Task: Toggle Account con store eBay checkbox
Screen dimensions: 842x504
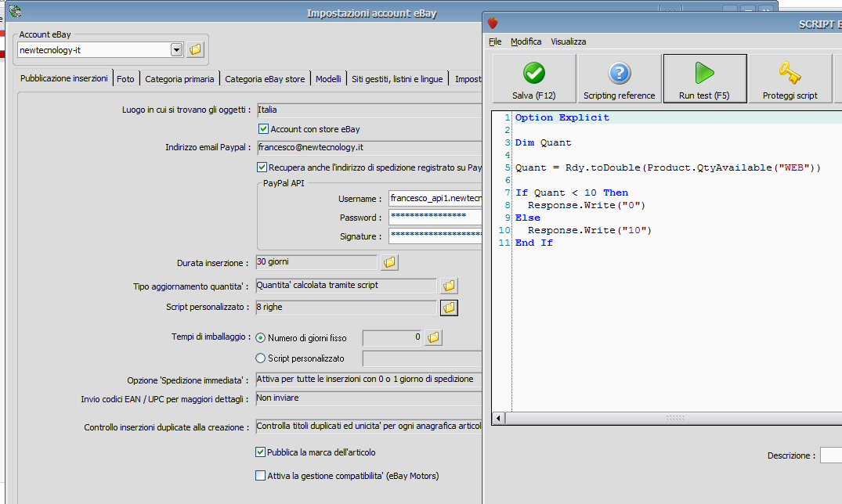Action: [x=263, y=129]
